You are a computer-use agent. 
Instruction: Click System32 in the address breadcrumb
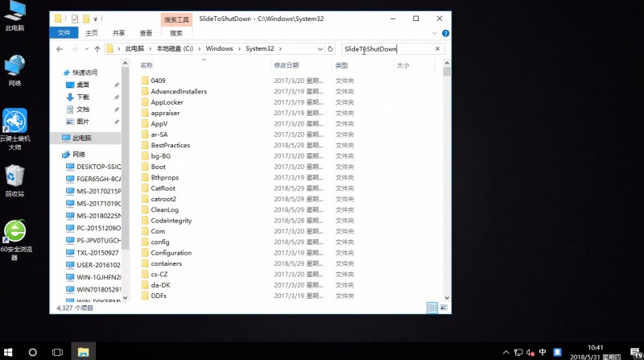(259, 48)
